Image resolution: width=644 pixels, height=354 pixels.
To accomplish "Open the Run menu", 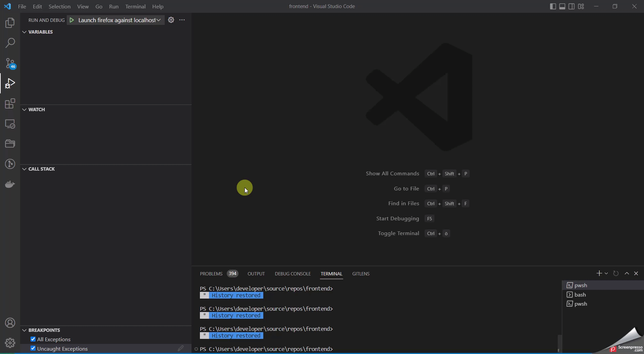I will coord(114,6).
